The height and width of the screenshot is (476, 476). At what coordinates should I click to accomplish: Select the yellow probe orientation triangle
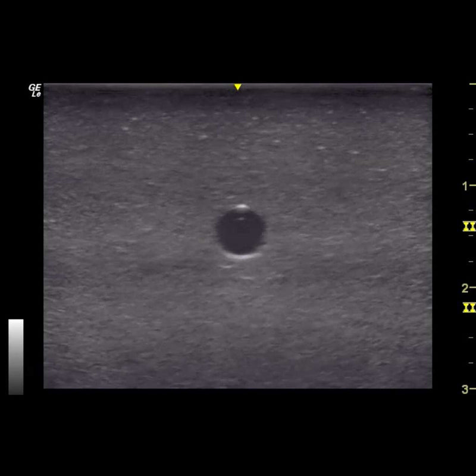(237, 87)
